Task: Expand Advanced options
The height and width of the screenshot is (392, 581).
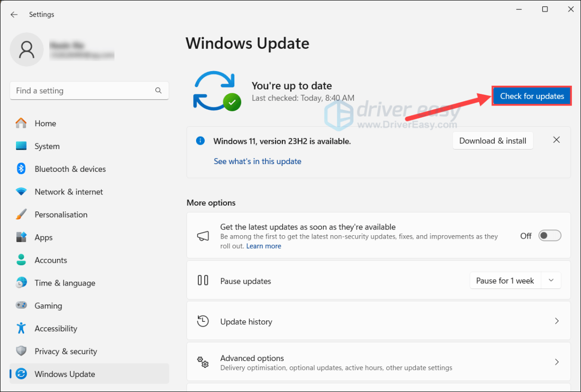Action: 556,362
